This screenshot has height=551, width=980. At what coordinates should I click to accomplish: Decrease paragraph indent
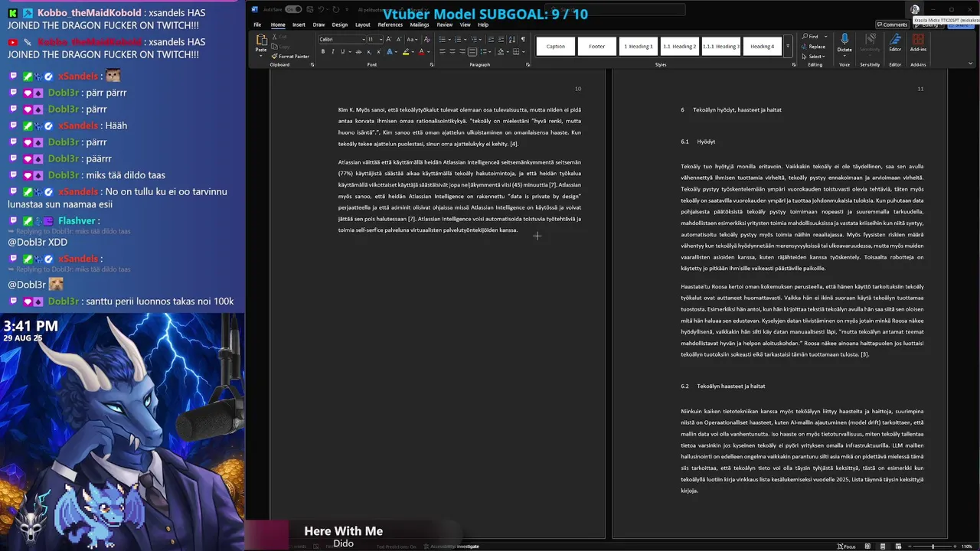(491, 39)
